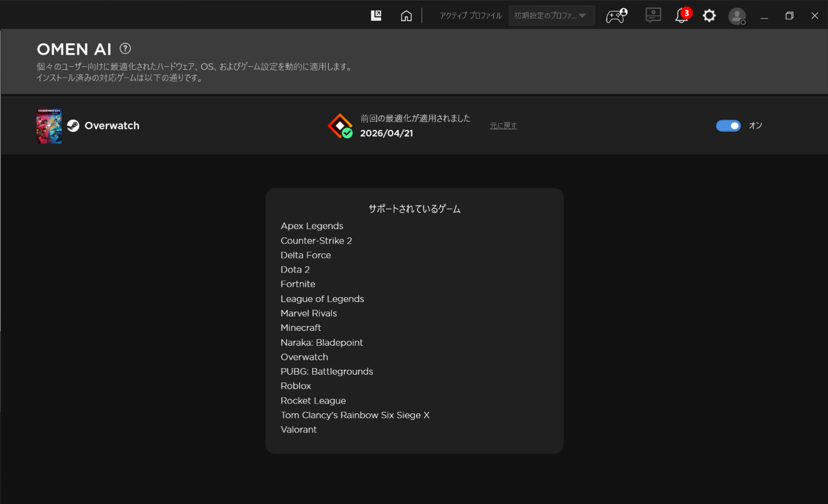
Task: Restore down the OMEN window
Action: point(790,16)
